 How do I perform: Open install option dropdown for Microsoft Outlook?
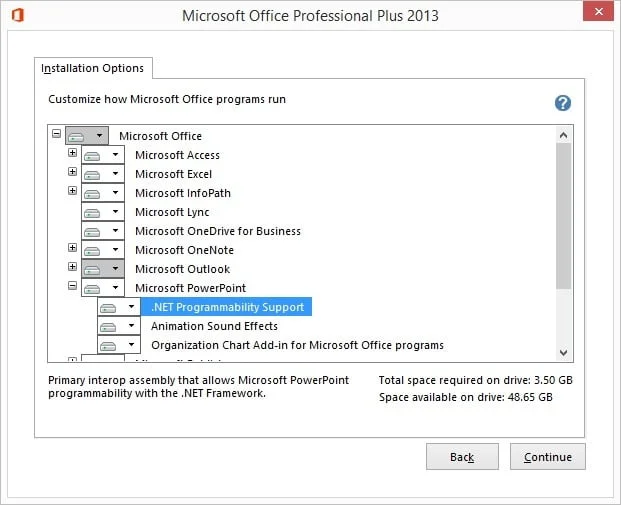[x=103, y=269]
